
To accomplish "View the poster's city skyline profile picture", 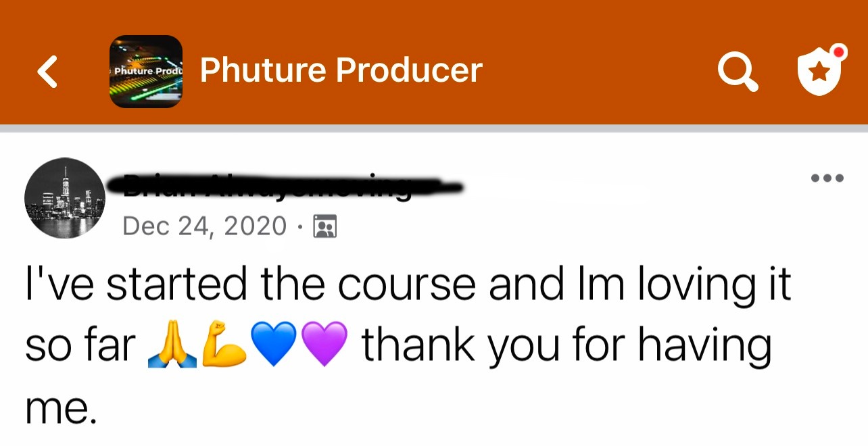I will [65, 198].
